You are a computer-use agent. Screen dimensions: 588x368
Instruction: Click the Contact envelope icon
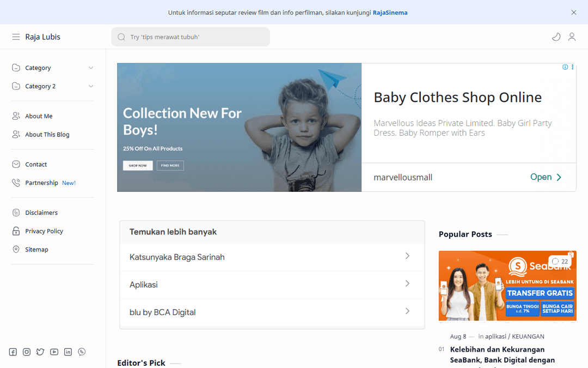16,164
